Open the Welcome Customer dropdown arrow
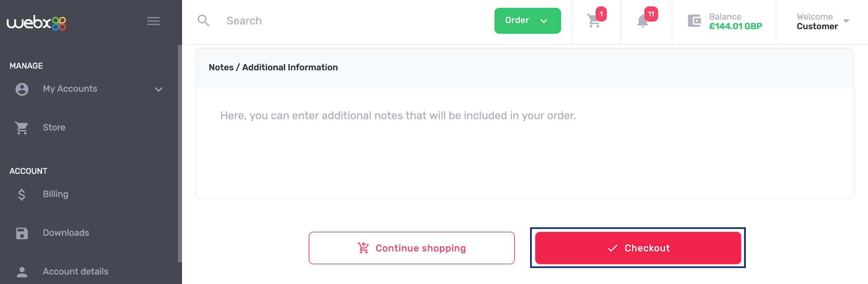The height and width of the screenshot is (284, 868). pyautogui.click(x=846, y=21)
